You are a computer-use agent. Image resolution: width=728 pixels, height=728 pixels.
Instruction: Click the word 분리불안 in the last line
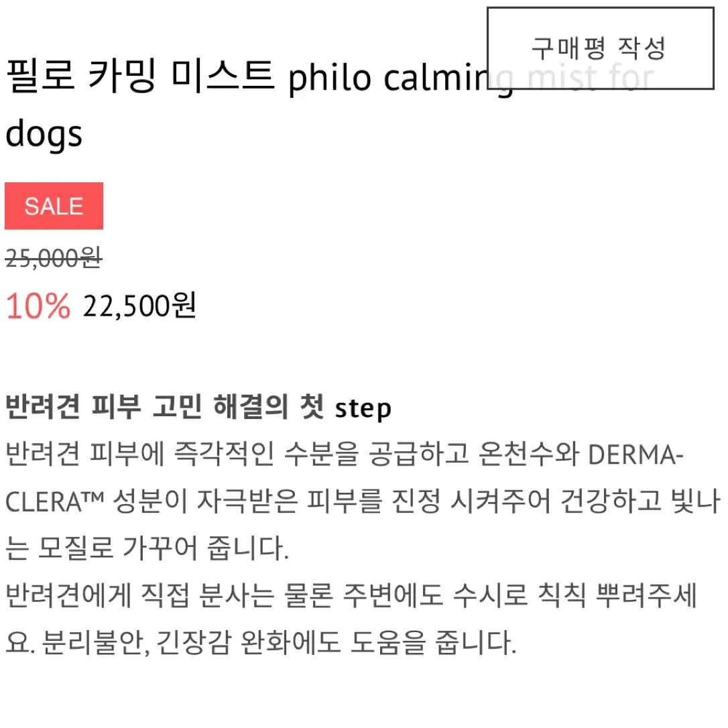point(93,643)
